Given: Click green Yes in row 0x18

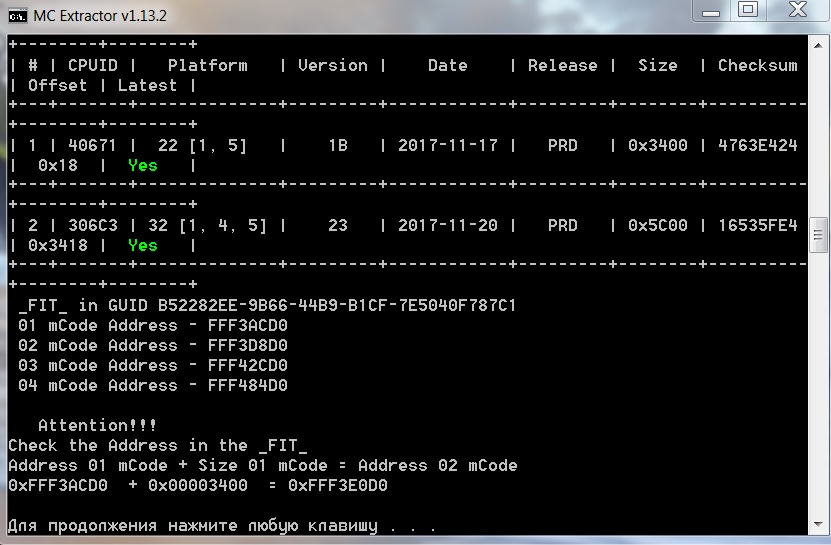Looking at the screenshot, I should pyautogui.click(x=143, y=165).
